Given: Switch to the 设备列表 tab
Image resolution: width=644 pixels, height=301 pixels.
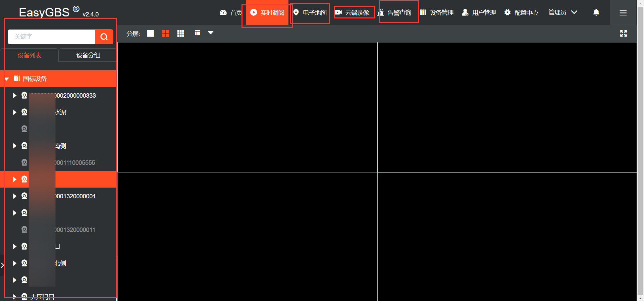Looking at the screenshot, I should click(x=30, y=55).
